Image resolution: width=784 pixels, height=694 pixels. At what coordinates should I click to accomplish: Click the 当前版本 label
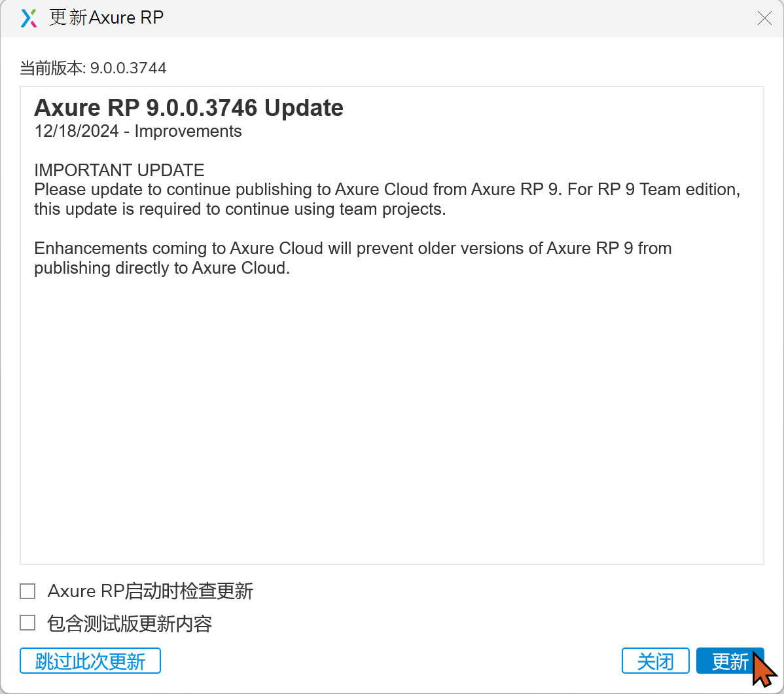pos(51,68)
